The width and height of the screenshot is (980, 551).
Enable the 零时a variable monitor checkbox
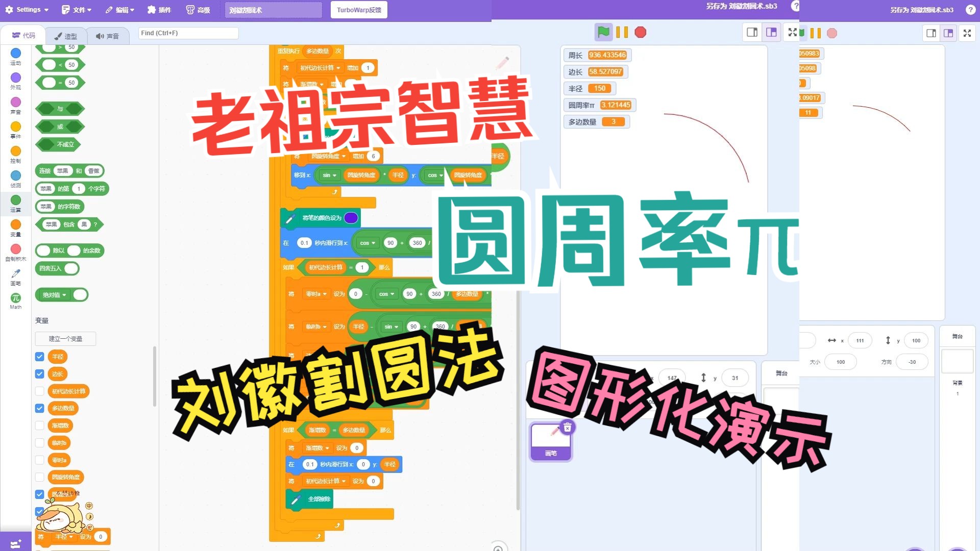coord(39,460)
